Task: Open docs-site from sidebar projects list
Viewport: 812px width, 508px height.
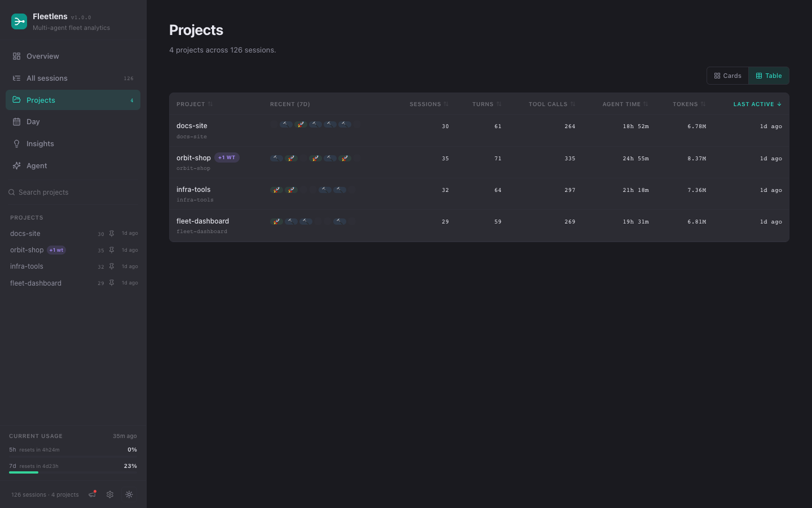Action: coord(25,234)
